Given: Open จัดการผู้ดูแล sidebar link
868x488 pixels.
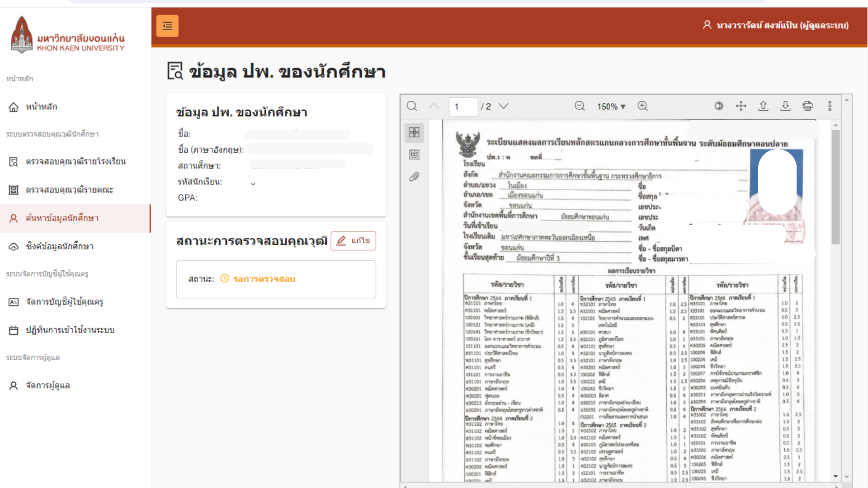Looking at the screenshot, I should coord(47,385).
